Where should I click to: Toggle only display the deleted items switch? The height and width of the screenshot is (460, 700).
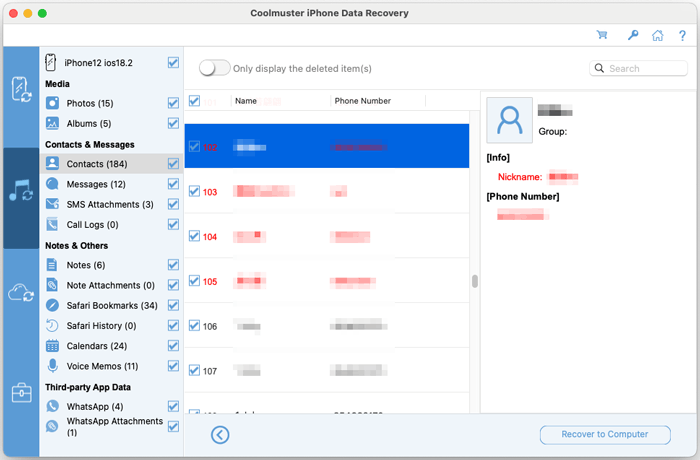214,68
